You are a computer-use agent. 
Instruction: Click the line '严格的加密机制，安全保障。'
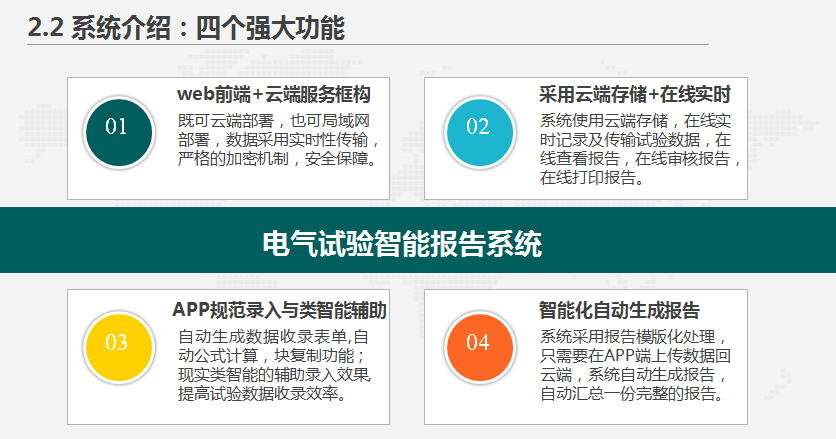(278, 158)
